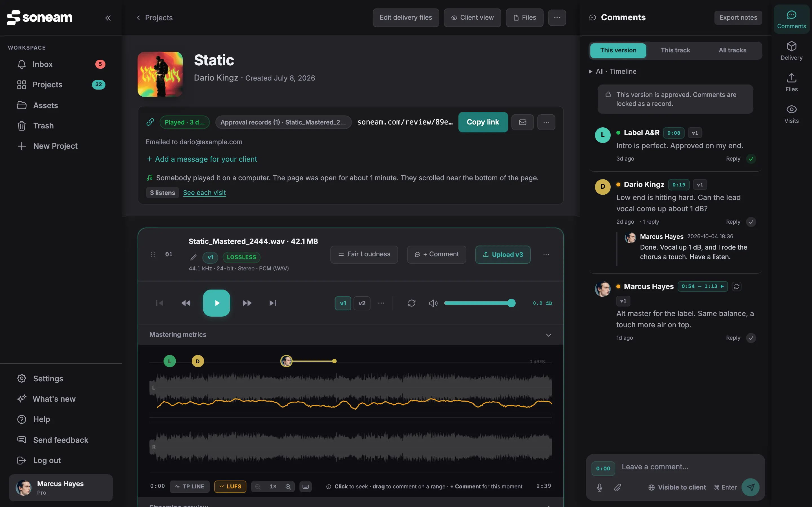812x507 pixels.
Task: Toggle the TP LINE overlay
Action: pyautogui.click(x=189, y=486)
